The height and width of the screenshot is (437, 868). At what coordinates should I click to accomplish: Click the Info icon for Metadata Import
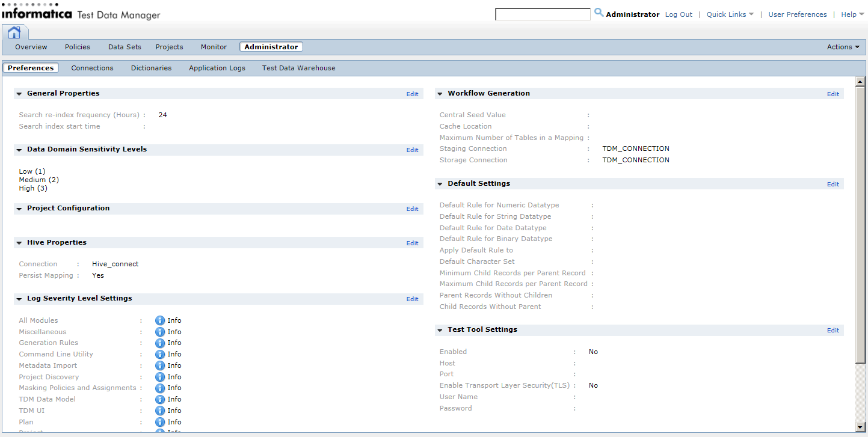coord(160,365)
